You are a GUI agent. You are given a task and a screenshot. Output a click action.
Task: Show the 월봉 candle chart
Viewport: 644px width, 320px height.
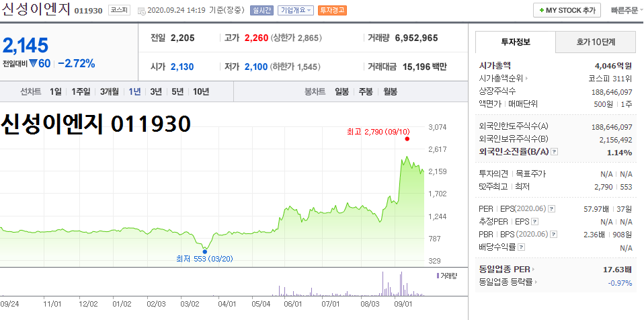390,91
